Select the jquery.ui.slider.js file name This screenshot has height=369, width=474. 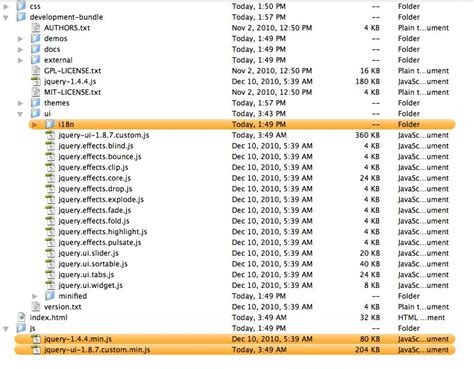(89, 253)
